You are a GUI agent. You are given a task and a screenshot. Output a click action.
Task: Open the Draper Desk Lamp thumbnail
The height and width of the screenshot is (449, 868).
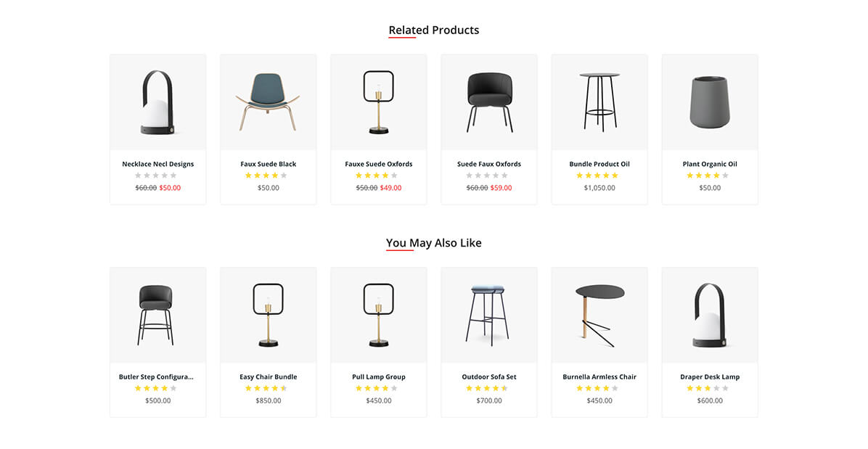pos(709,316)
